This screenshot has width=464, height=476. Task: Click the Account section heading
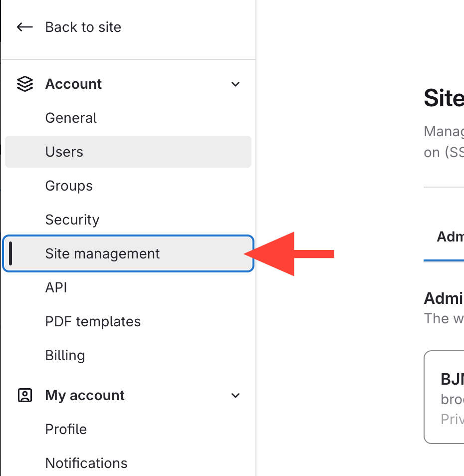(x=73, y=84)
